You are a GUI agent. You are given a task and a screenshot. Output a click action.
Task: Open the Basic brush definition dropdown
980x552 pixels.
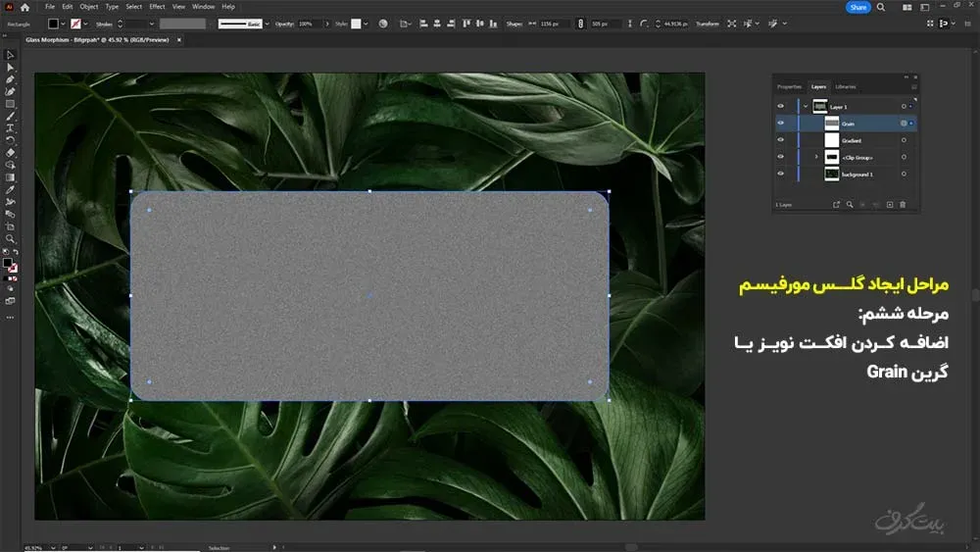pyautogui.click(x=267, y=24)
